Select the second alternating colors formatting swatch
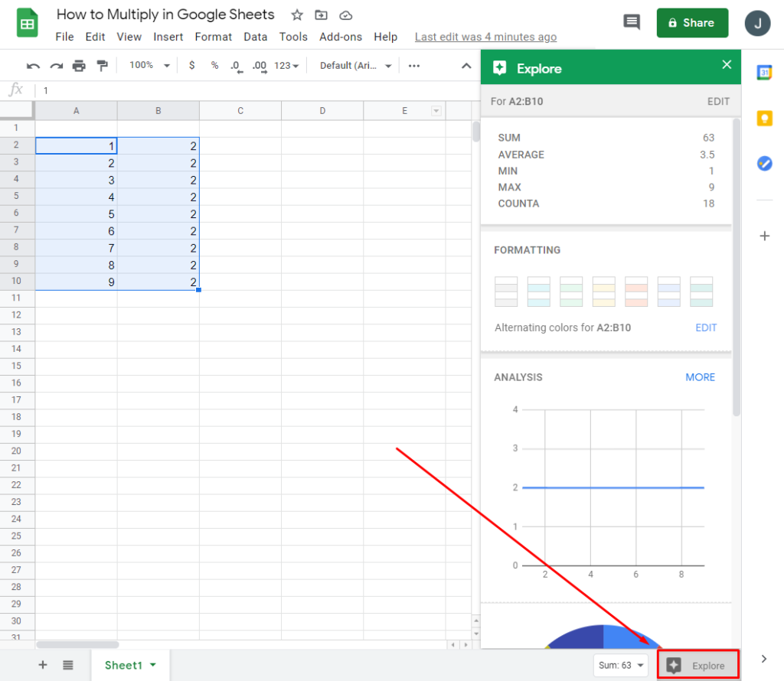The width and height of the screenshot is (784, 681). [x=539, y=292]
